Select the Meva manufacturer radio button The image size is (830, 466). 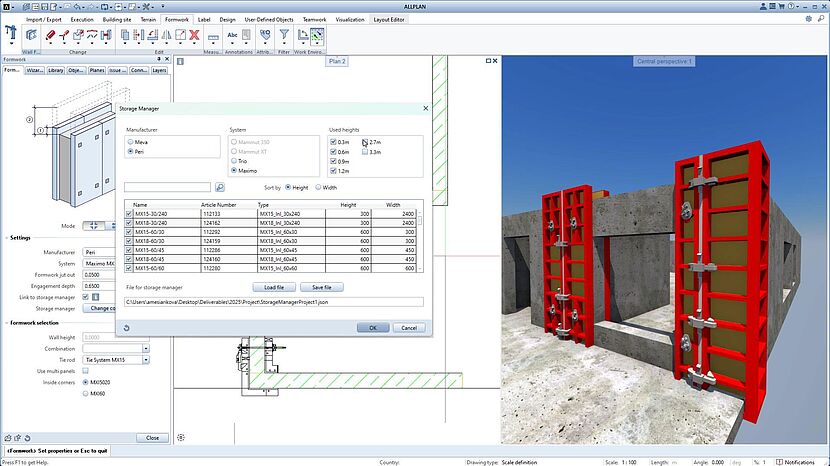[x=130, y=143]
